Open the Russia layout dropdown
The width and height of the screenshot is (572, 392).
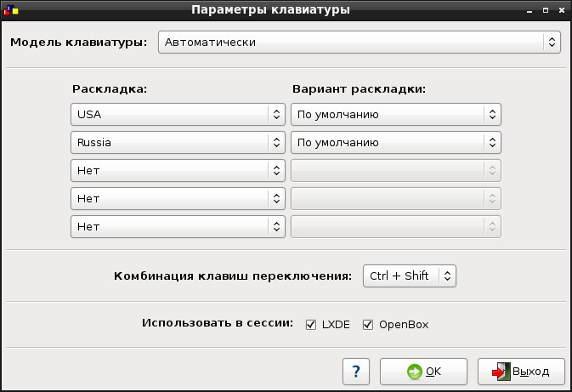[178, 142]
